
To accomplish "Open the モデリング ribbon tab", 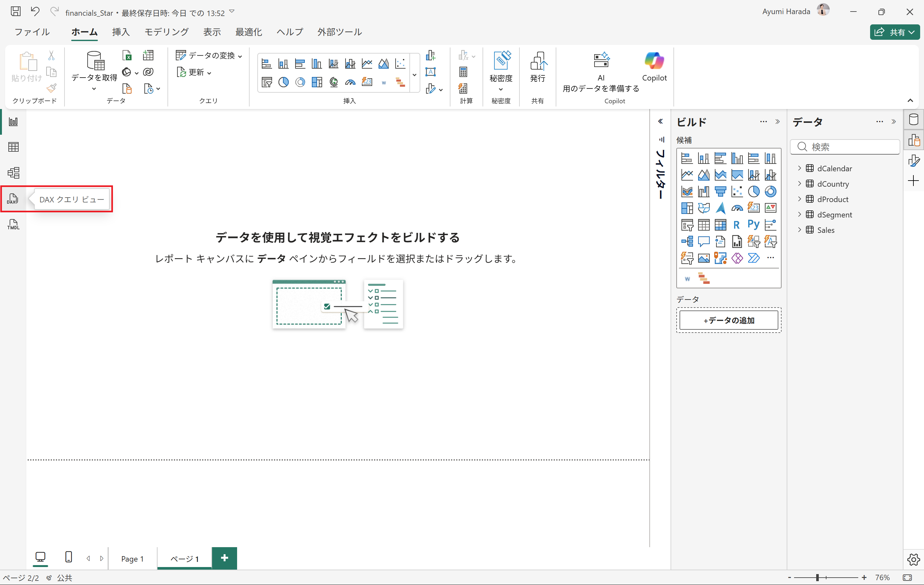I will point(166,32).
